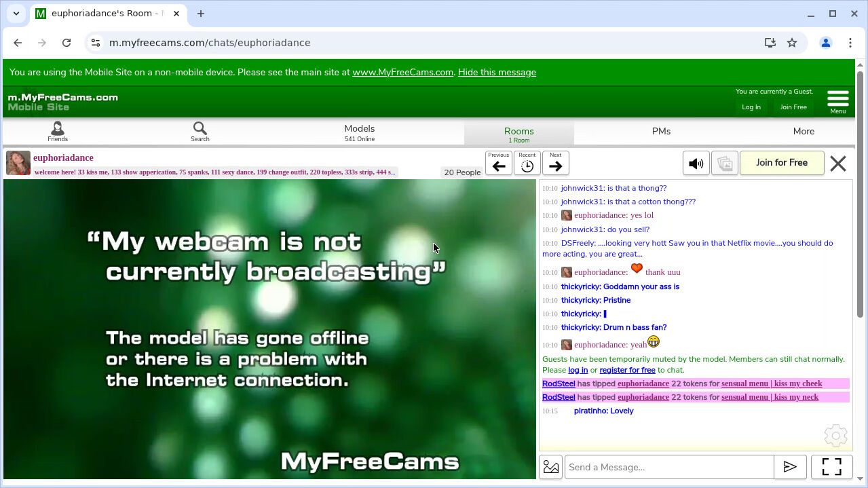Open the More tab
The image size is (868, 488).
pyautogui.click(x=804, y=132)
